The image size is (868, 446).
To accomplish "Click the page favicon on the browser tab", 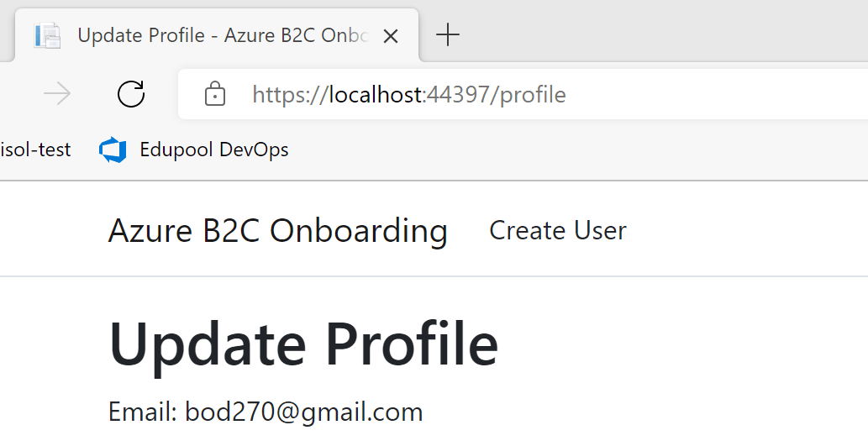I will pos(48,35).
